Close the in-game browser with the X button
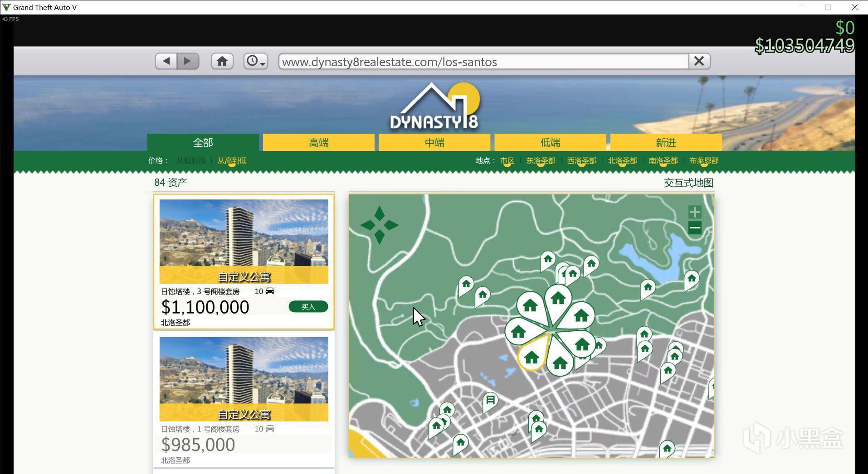The image size is (868, 474). [x=699, y=61]
